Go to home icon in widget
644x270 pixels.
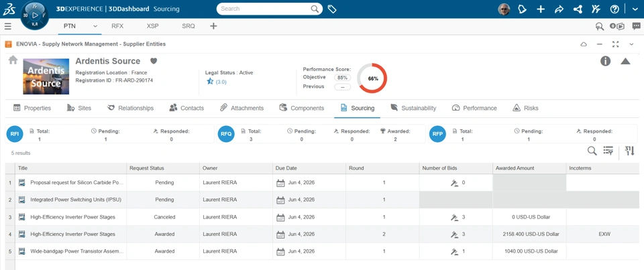pos(13,60)
